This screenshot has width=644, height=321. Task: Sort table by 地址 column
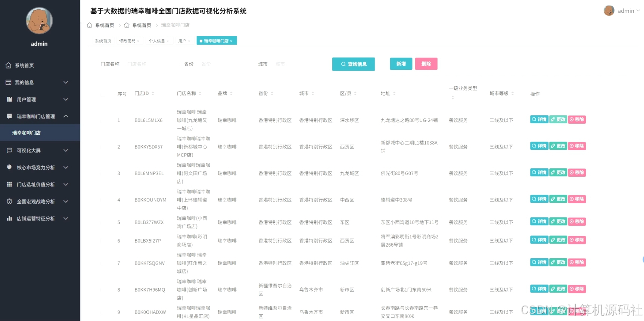tap(394, 93)
